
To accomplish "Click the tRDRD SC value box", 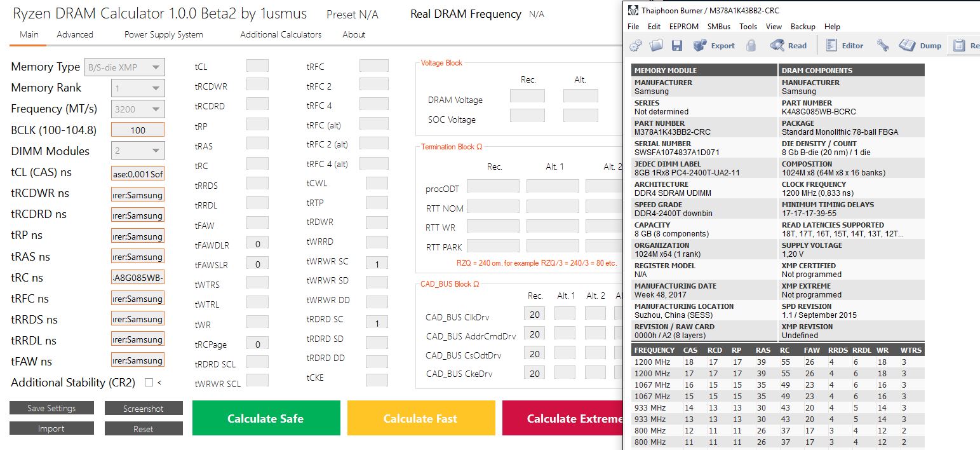I will (377, 323).
